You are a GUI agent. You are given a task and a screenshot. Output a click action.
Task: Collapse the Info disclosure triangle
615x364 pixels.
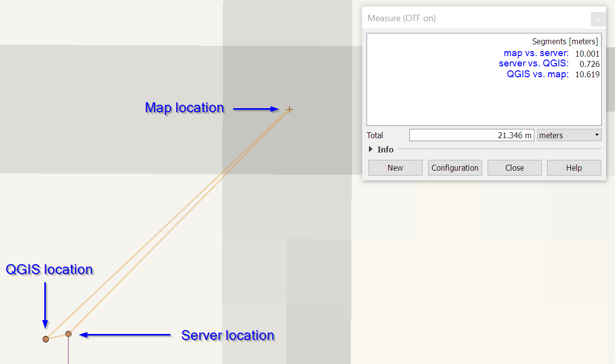tap(370, 149)
